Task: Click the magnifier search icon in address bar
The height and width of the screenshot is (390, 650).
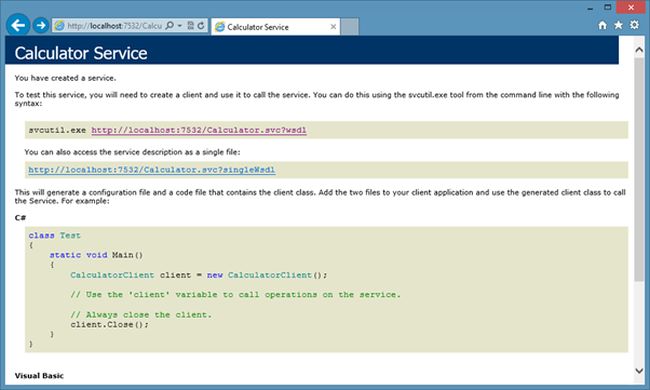Action: point(169,26)
